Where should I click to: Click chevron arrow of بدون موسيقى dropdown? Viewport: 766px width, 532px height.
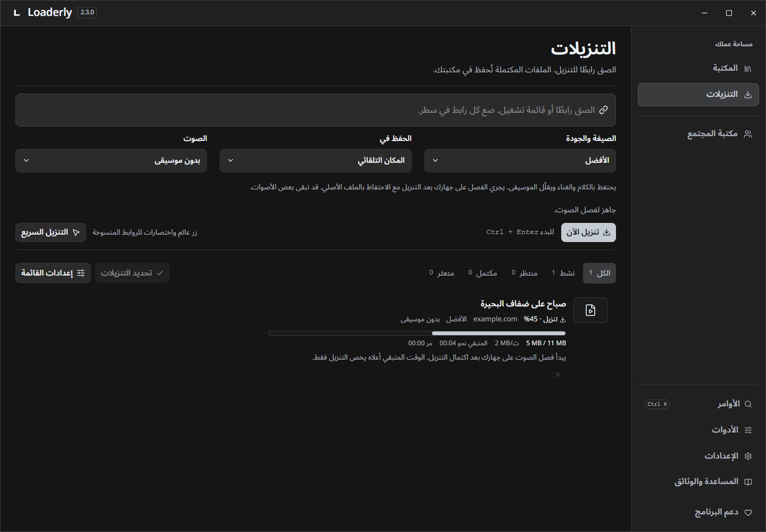click(26, 161)
